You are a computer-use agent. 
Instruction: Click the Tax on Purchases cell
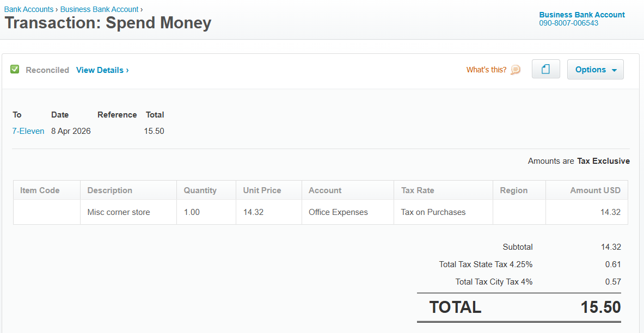(443, 212)
